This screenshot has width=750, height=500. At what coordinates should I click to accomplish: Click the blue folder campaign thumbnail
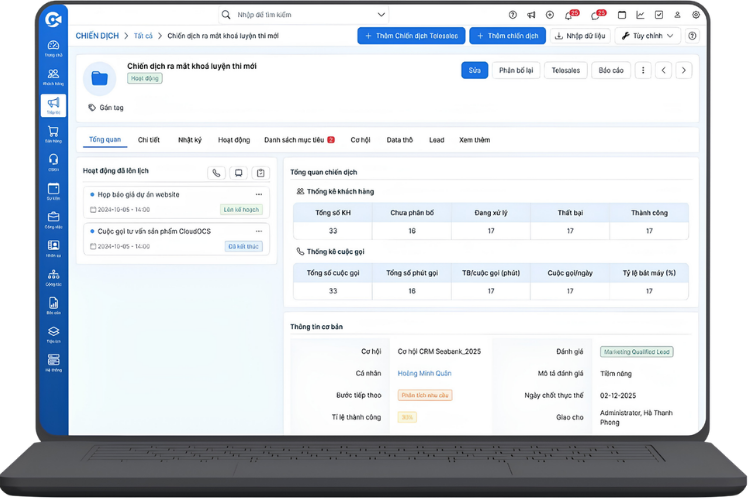(98, 77)
